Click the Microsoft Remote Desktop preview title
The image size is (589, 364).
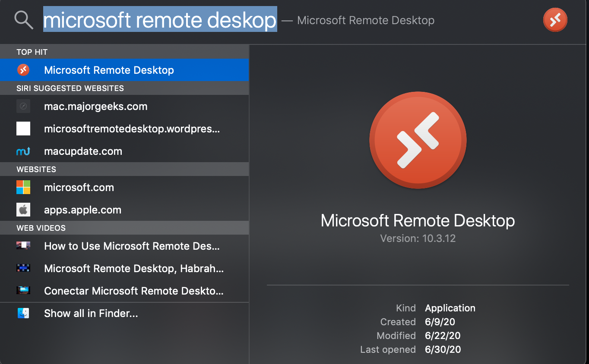(418, 220)
